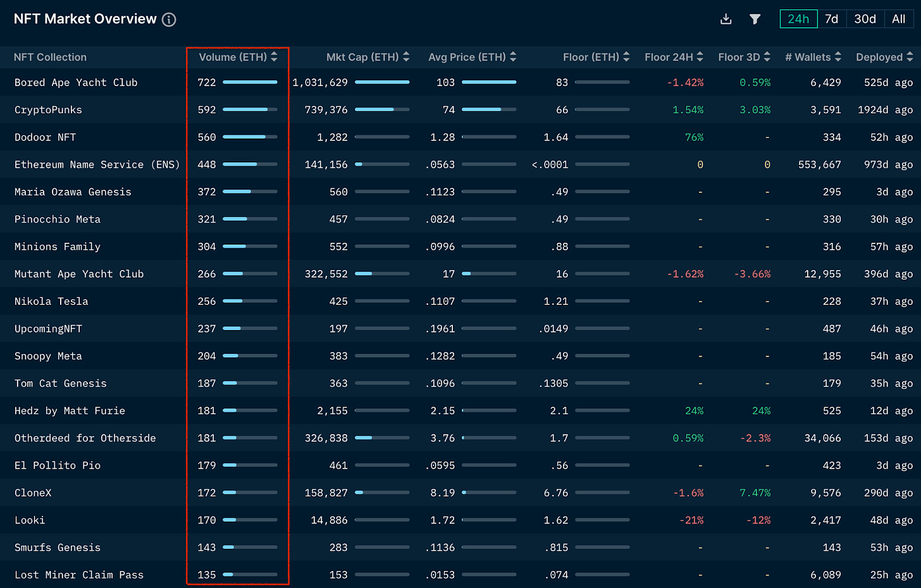Click the -1.42% Floor 24H value

[x=686, y=82]
